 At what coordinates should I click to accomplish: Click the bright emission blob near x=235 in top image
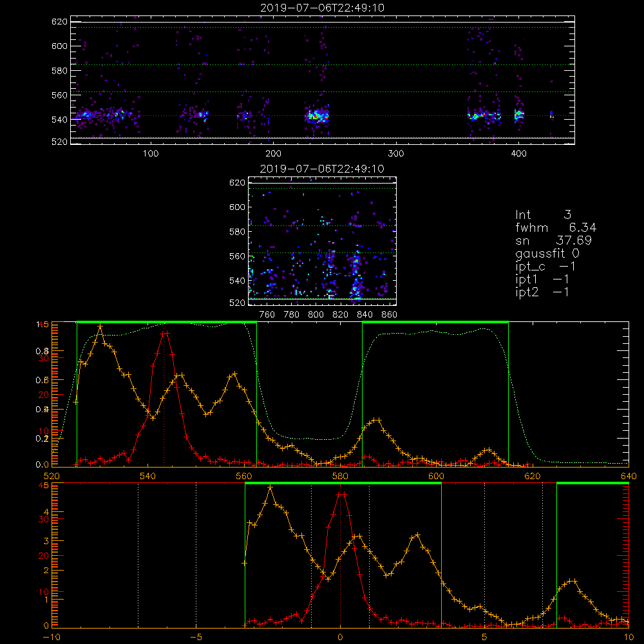pos(317,116)
